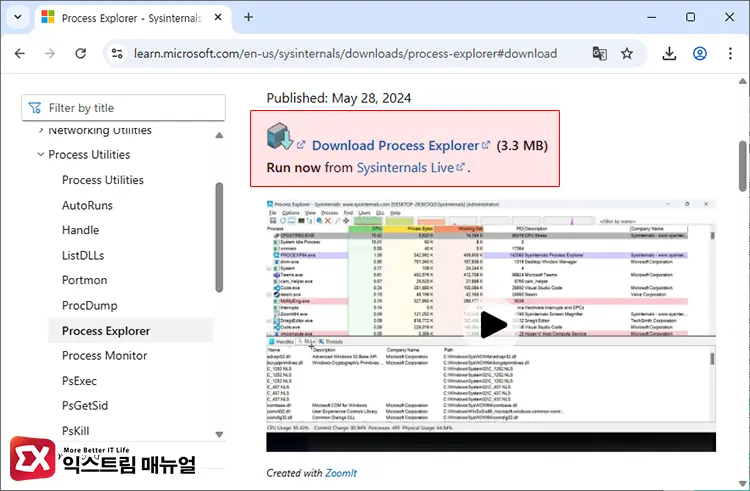This screenshot has width=750, height=491.
Task: Open PsExec in the sidebar
Action: [x=79, y=381]
